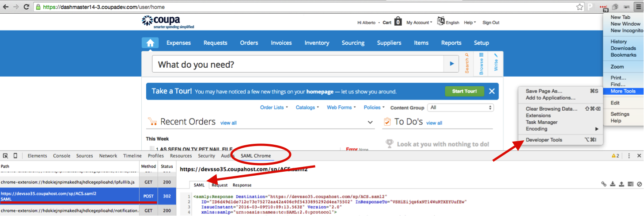Screen dimensions: 644x216
Task: Click the Start Tour! button
Action: pyautogui.click(x=464, y=91)
